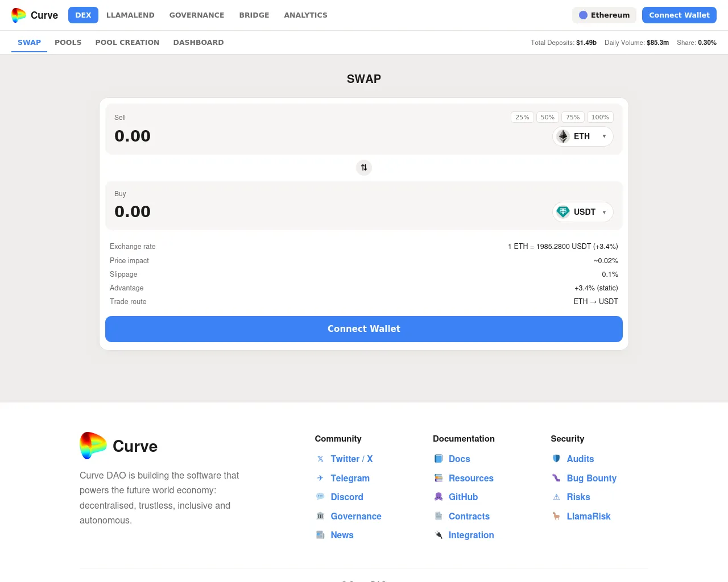Click the wide Connect Wallet swap button
This screenshot has height=582, width=728.
pos(364,329)
